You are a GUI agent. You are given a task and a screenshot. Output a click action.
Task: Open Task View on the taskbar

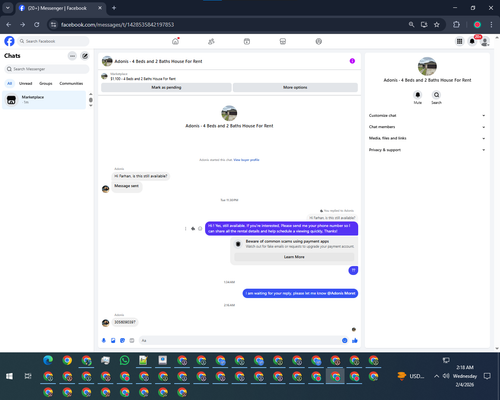(28, 376)
